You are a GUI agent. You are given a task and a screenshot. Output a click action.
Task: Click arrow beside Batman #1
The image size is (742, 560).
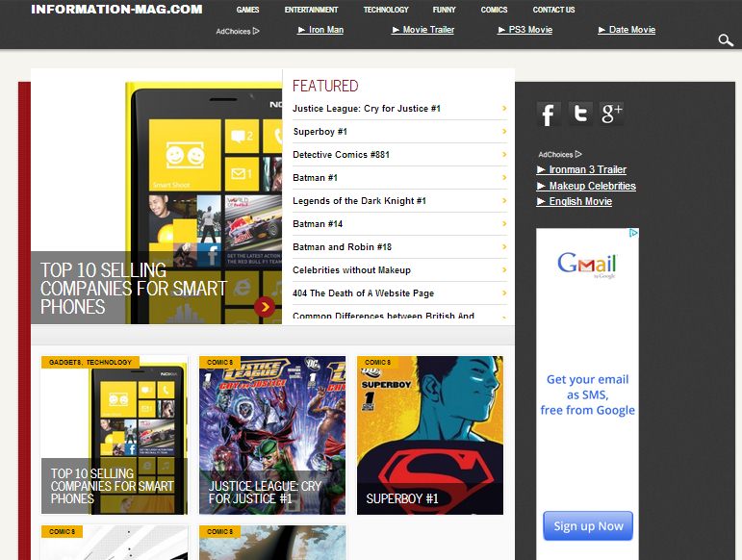(504, 178)
